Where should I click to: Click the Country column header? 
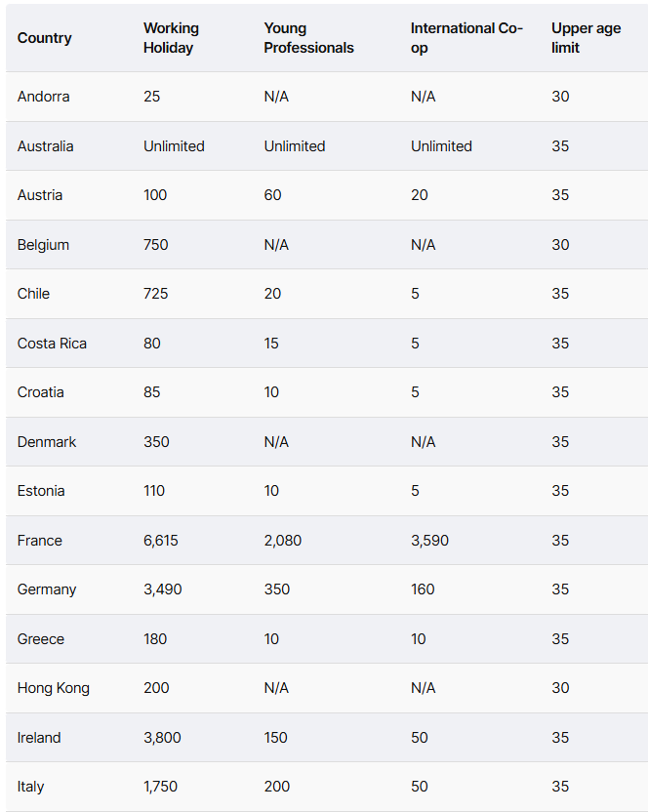pyautogui.click(x=45, y=38)
